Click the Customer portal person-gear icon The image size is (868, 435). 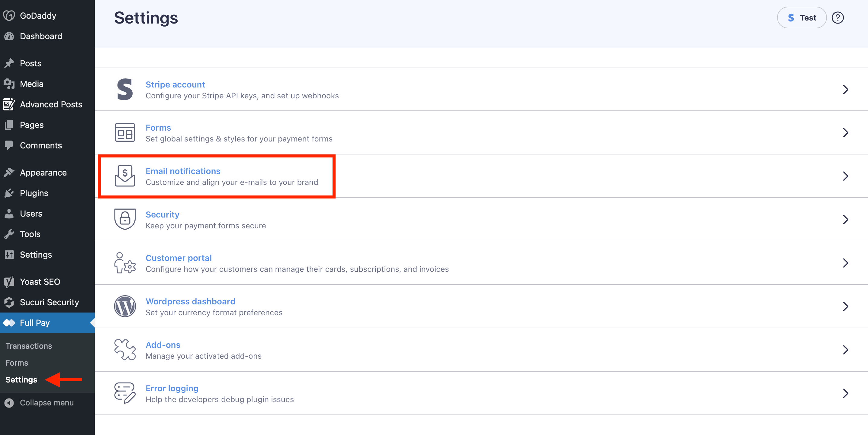coord(125,263)
